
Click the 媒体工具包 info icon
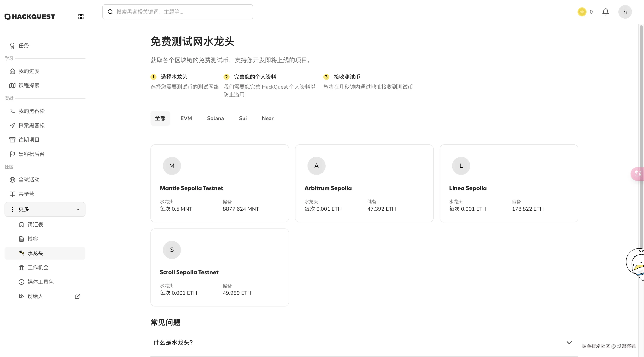21,282
